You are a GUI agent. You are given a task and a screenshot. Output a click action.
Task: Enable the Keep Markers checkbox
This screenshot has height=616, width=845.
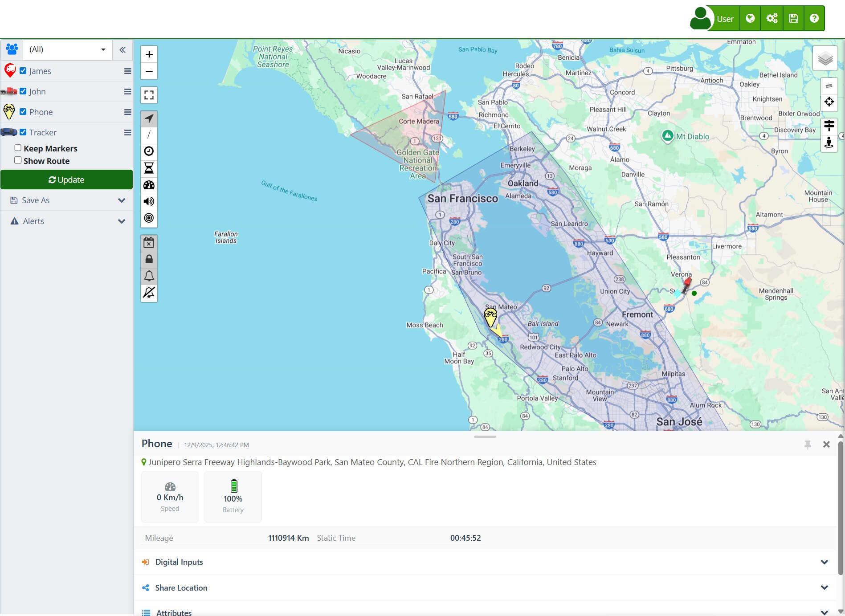(18, 148)
